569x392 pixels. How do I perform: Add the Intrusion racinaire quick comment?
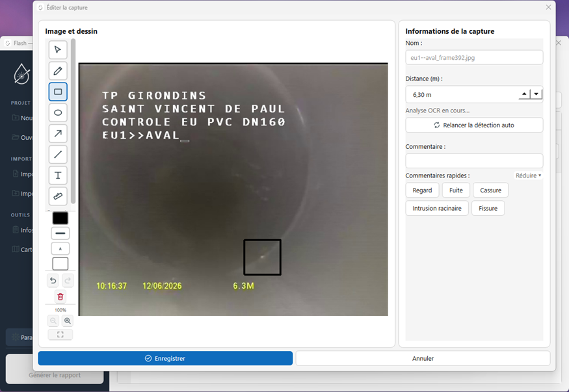pos(437,209)
